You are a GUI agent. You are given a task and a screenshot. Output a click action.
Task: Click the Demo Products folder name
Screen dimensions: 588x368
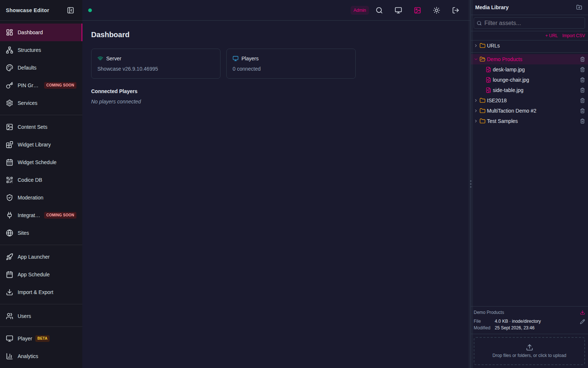click(x=505, y=59)
